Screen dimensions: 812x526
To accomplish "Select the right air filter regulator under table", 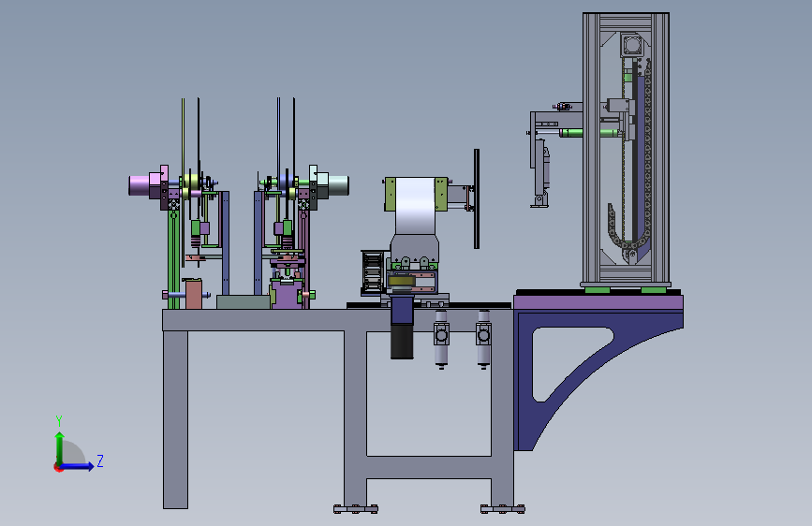I will (483, 339).
